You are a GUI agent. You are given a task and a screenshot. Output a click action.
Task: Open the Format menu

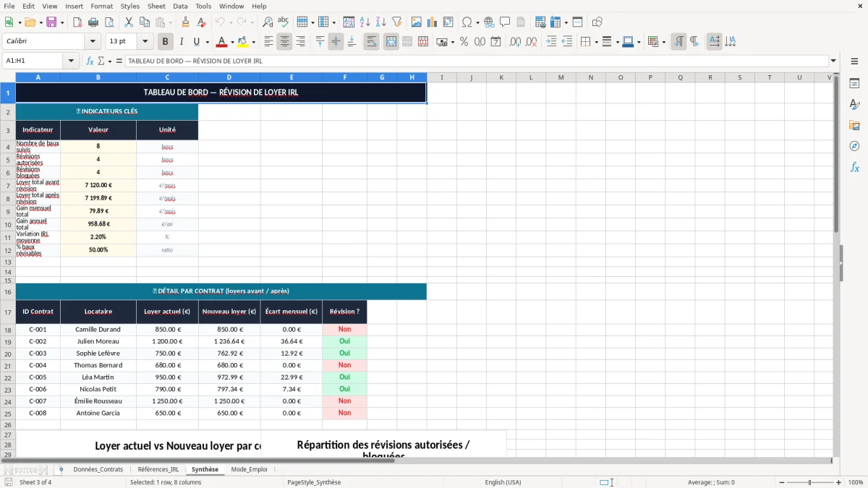(x=101, y=6)
